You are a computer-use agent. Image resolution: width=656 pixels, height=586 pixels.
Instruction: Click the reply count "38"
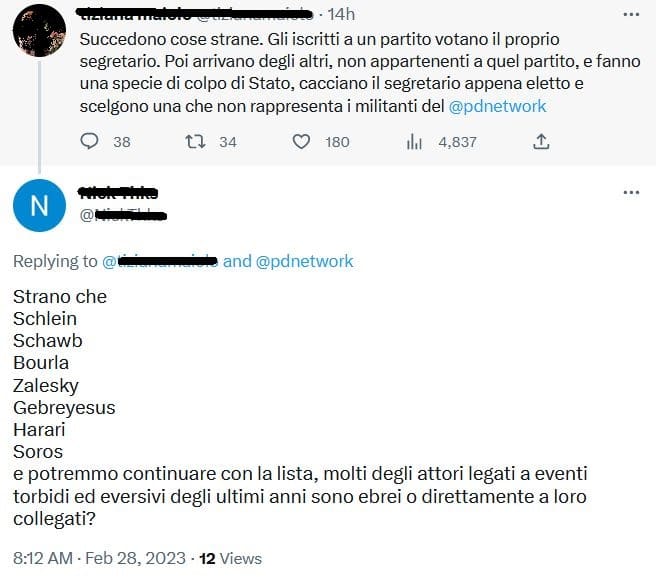pyautogui.click(x=122, y=142)
